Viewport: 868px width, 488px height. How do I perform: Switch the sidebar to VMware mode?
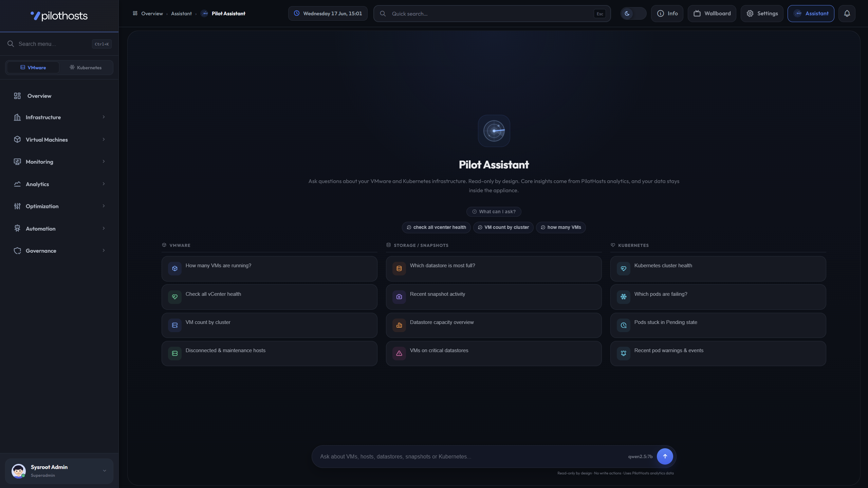(33, 67)
